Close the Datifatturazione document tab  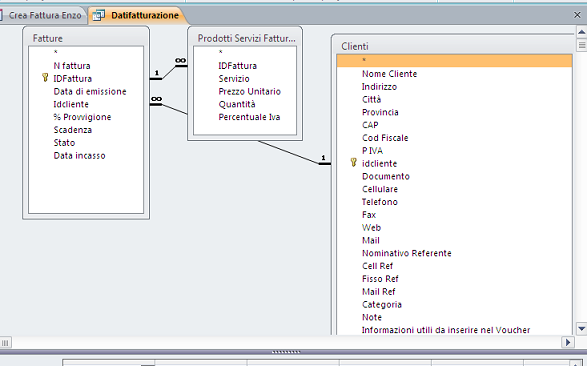[x=577, y=15]
